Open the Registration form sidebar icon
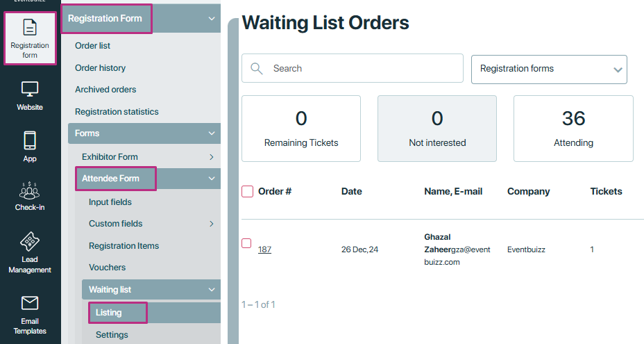The image size is (644, 344). pyautogui.click(x=30, y=28)
